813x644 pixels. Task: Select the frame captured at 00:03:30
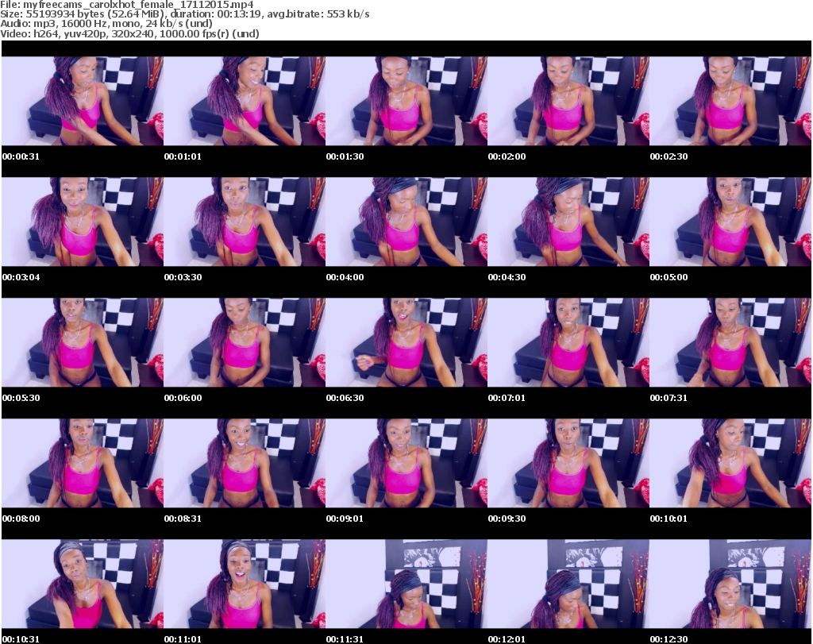[x=245, y=222]
